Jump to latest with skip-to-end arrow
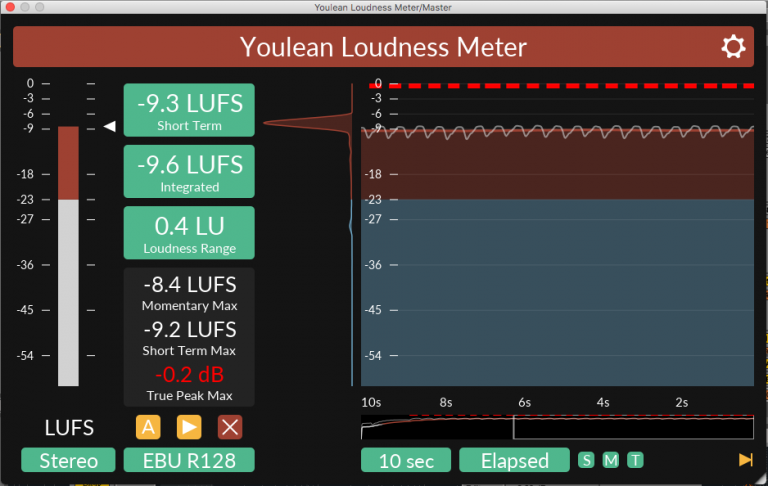Image resolution: width=768 pixels, height=486 pixels. [x=745, y=460]
